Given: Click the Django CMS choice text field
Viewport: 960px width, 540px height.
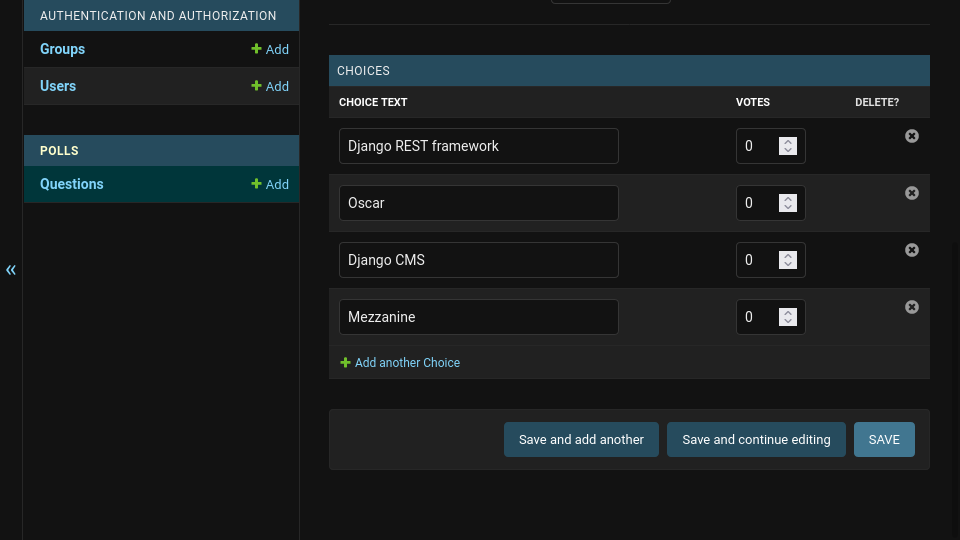Looking at the screenshot, I should pos(478,260).
